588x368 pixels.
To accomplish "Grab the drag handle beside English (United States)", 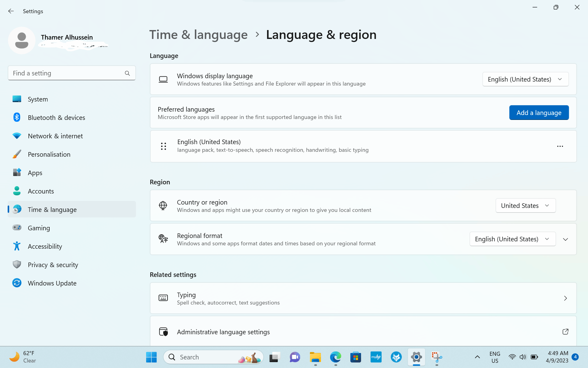I will click(164, 146).
